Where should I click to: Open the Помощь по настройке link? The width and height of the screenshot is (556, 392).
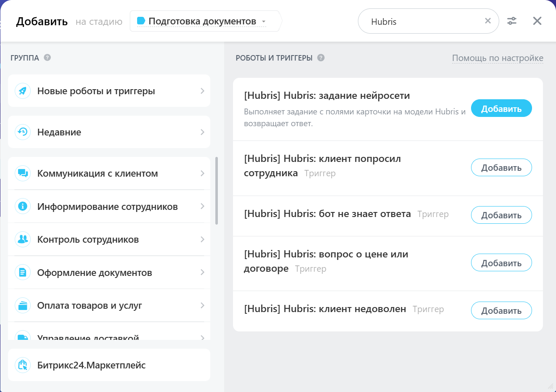(x=498, y=58)
